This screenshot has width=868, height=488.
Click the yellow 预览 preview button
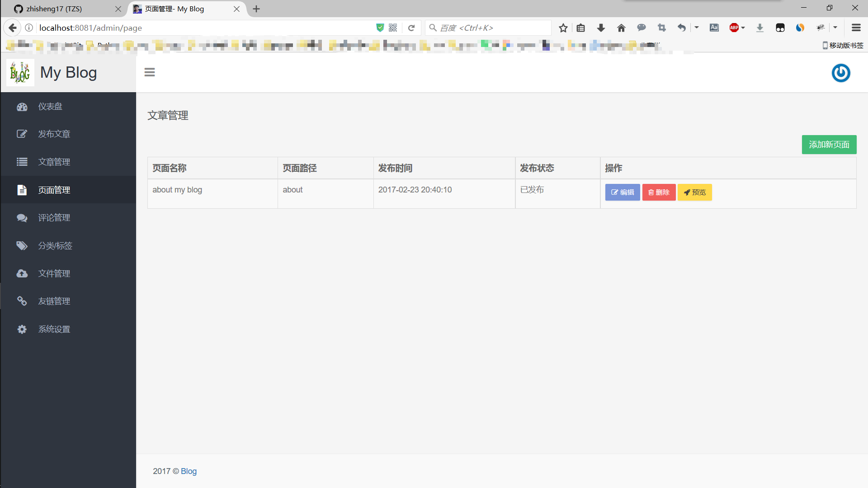694,192
